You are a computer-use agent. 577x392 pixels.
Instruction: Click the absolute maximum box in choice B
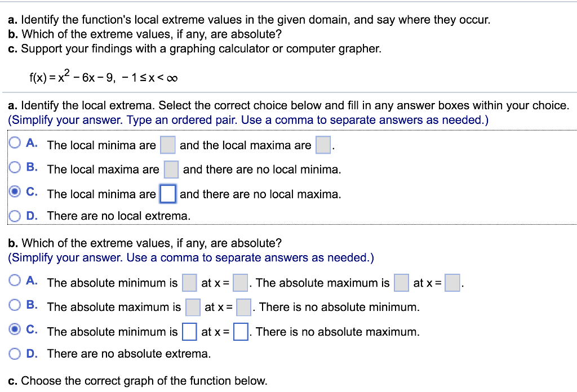click(x=192, y=307)
